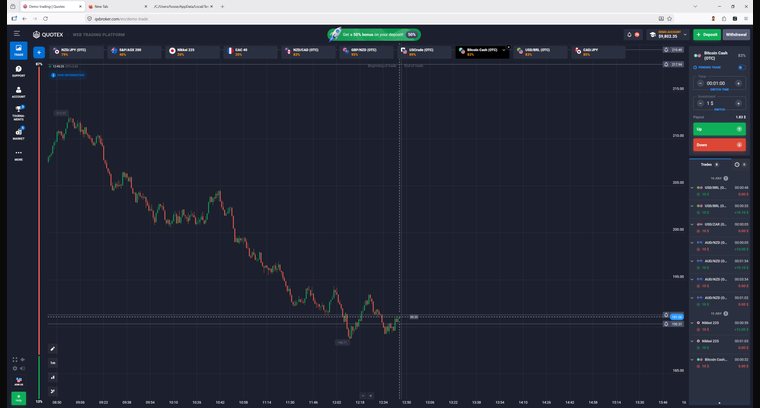Screen dimensions: 760x408
Task: Click the browser reload button
Action: tap(45, 18)
